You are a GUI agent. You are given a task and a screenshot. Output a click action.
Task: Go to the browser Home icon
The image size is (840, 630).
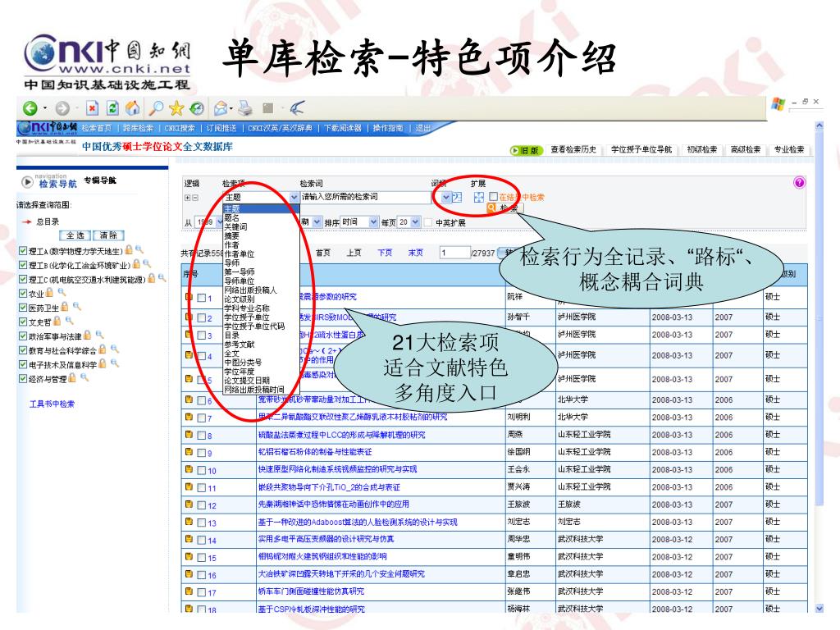pos(132,108)
